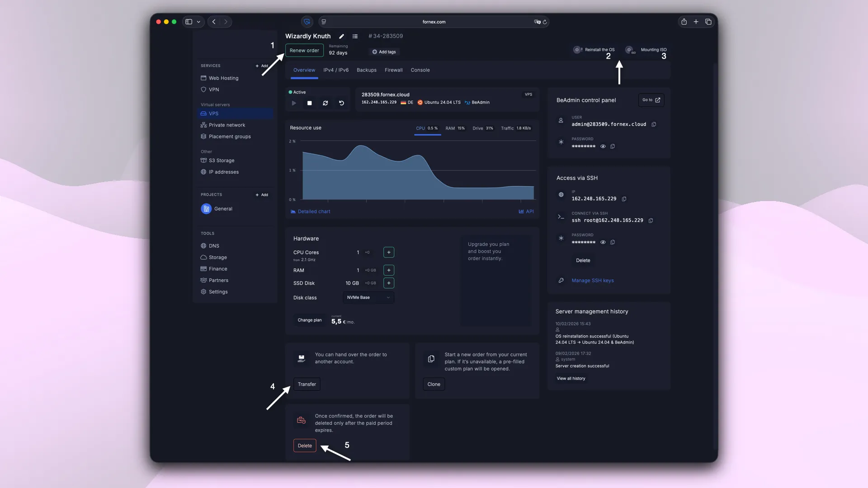Toggle the Safari sidebar
This screenshot has width=868, height=488.
(189, 22)
